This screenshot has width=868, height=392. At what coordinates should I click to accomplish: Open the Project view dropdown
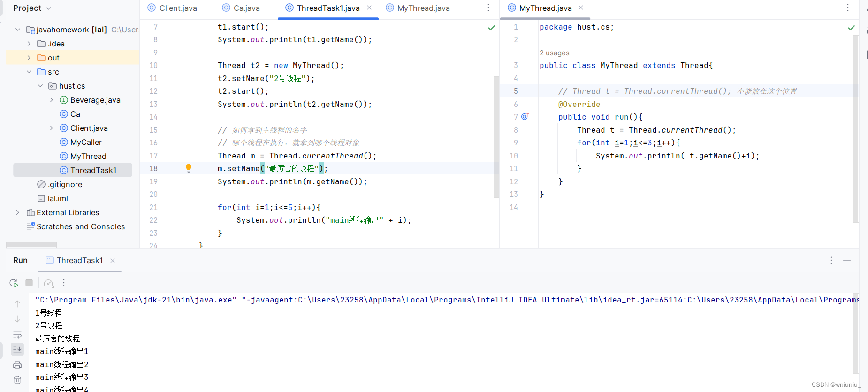[32, 8]
